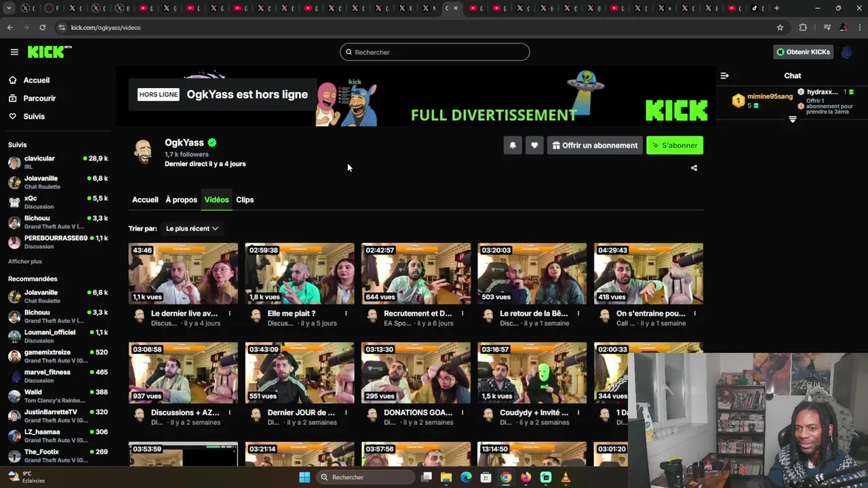This screenshot has width=868, height=488.
Task: Click Windows taskbar Rechercher search box
Action: (364, 477)
